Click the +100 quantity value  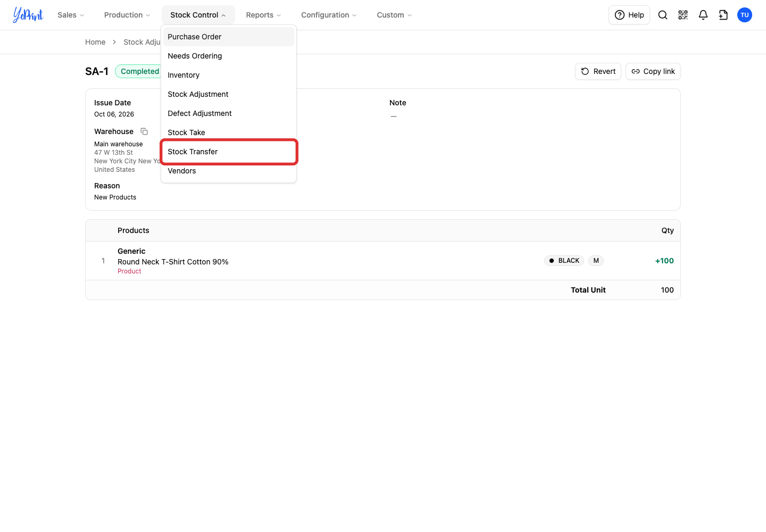664,261
